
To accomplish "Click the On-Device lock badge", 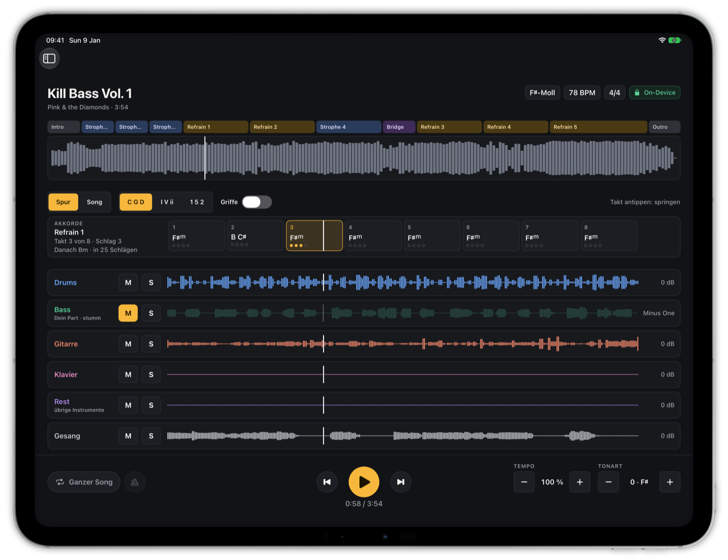I will [655, 93].
